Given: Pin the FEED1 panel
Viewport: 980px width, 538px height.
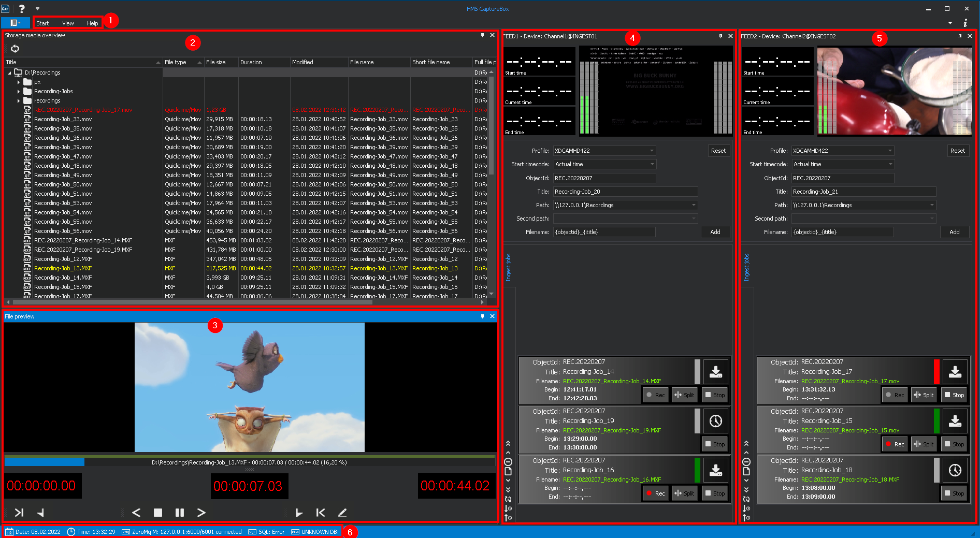Looking at the screenshot, I should point(720,36).
